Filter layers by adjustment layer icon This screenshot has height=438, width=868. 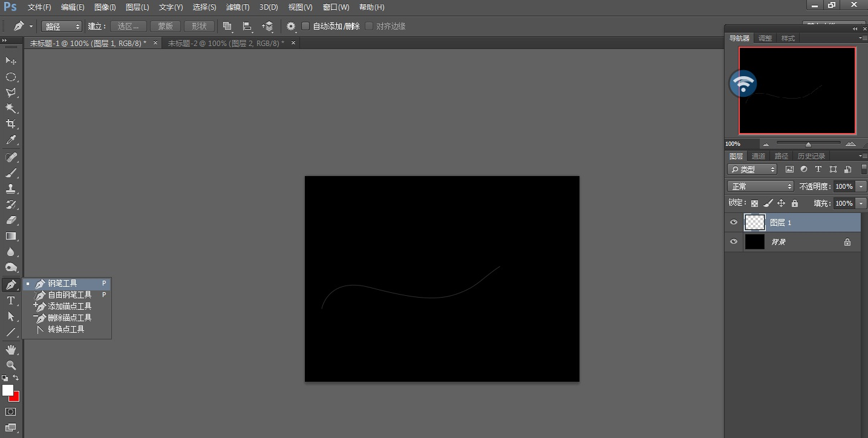tap(804, 169)
